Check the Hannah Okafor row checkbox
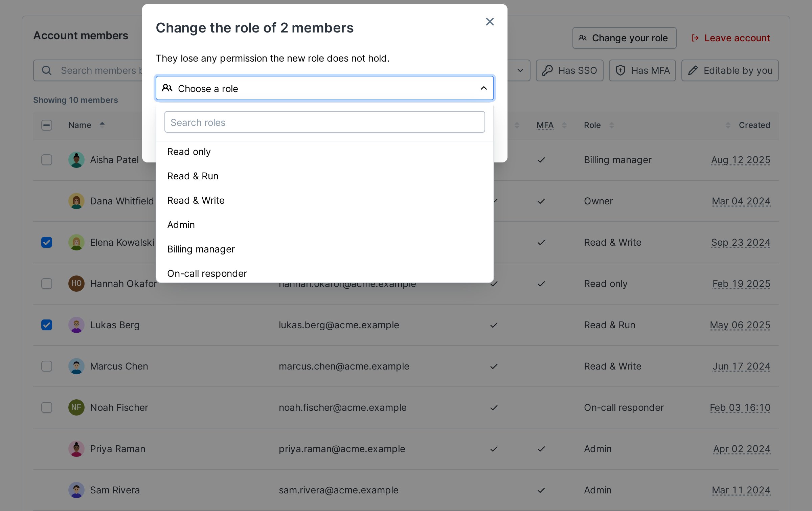This screenshot has height=511, width=812. (47, 284)
